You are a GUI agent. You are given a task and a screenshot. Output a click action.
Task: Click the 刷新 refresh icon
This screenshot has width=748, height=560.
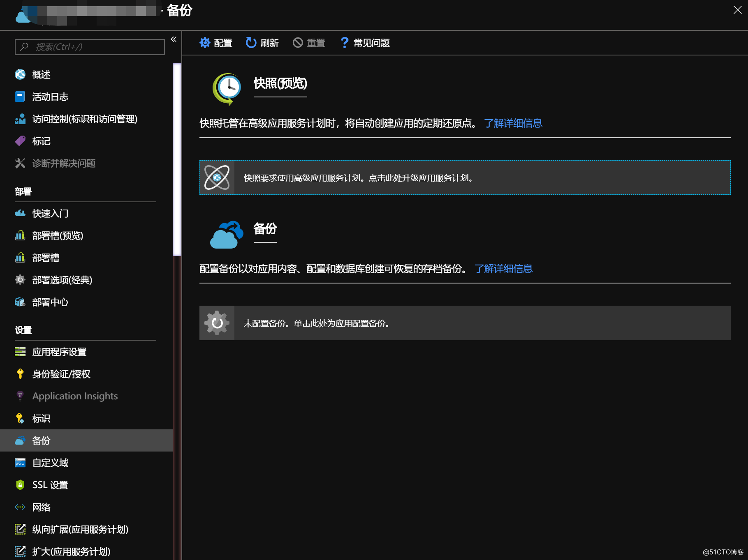coord(251,43)
